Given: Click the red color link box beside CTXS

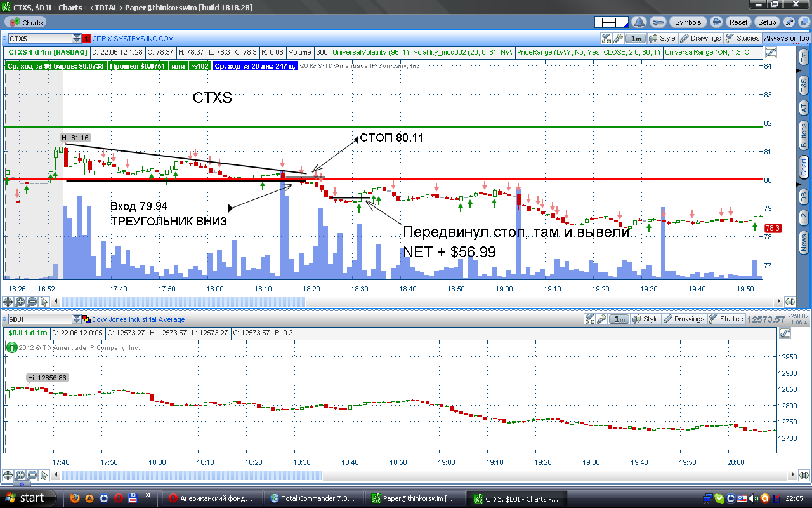Looking at the screenshot, I should click(x=87, y=39).
